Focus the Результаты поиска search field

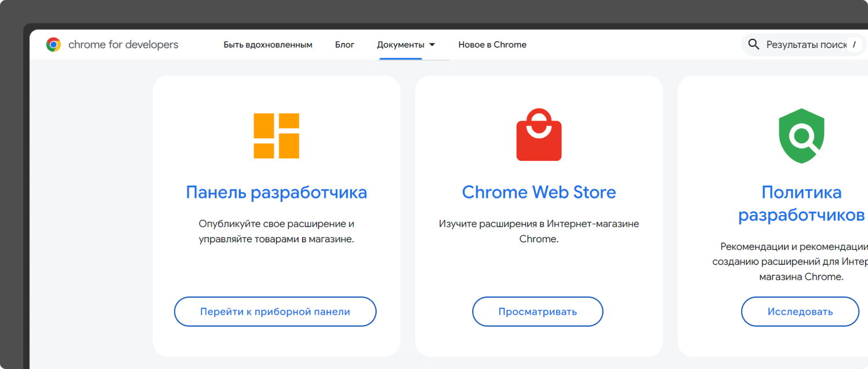click(806, 45)
